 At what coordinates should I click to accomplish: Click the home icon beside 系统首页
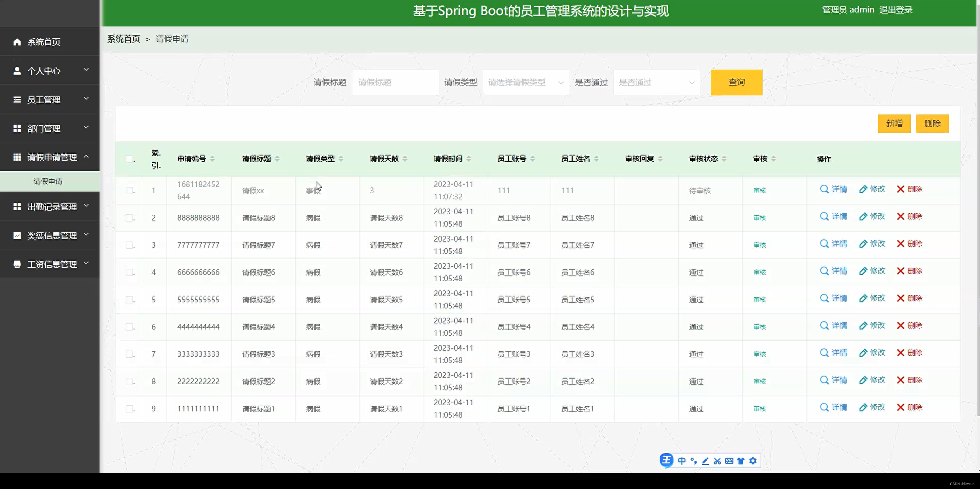17,42
